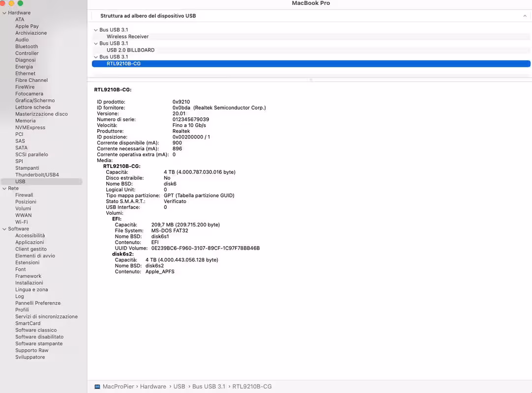The height and width of the screenshot is (393, 532).
Task: Open Servizi di sincronizzazione entry
Action: click(x=47, y=317)
